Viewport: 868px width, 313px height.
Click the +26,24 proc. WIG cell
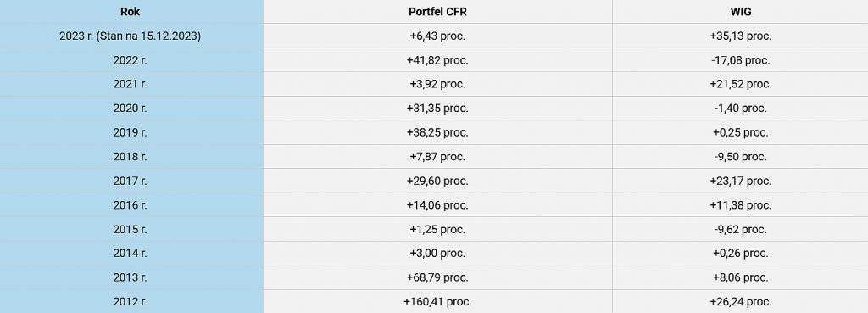[x=740, y=302]
